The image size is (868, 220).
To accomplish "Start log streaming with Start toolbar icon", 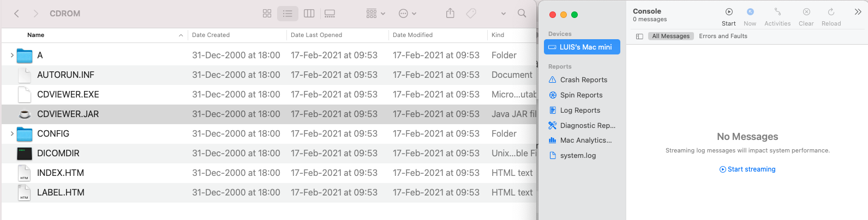I will point(729,12).
